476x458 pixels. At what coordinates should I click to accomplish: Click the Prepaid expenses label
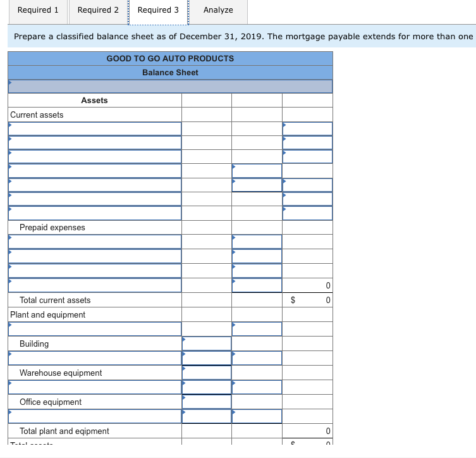(52, 228)
